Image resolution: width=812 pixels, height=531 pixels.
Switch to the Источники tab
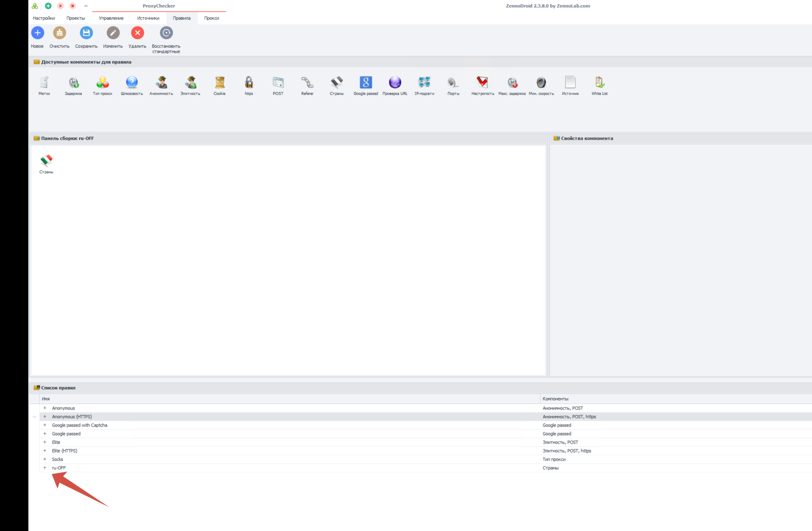148,18
